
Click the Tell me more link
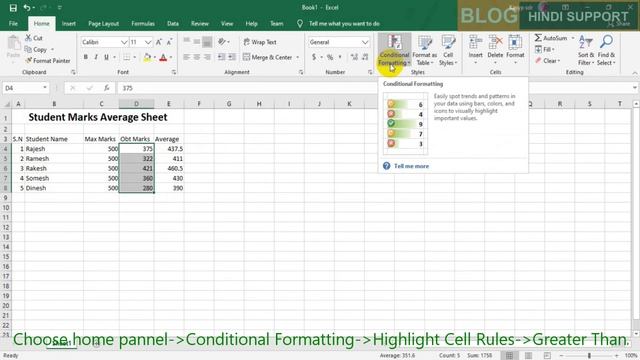click(411, 166)
